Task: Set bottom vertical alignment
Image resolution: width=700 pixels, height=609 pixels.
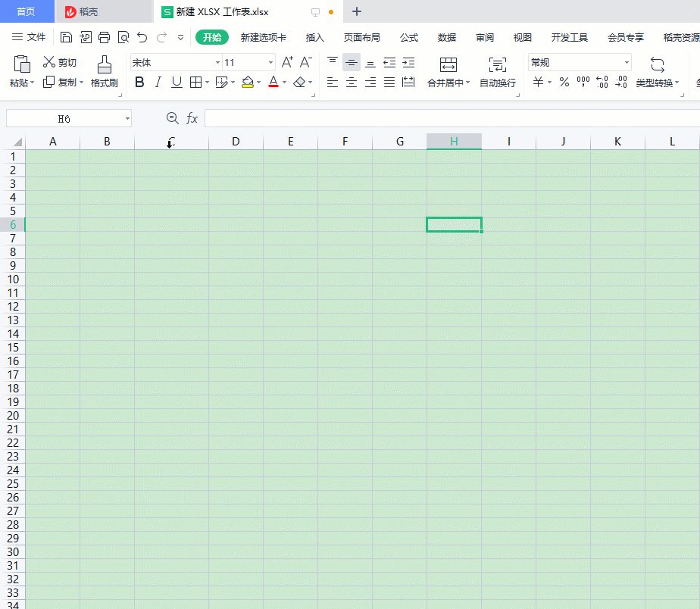Action: click(370, 63)
